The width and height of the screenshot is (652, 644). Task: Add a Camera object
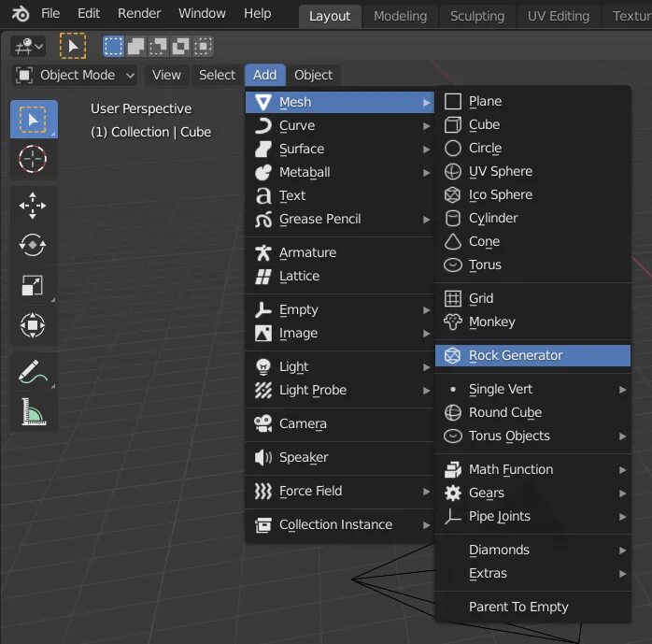click(340, 424)
